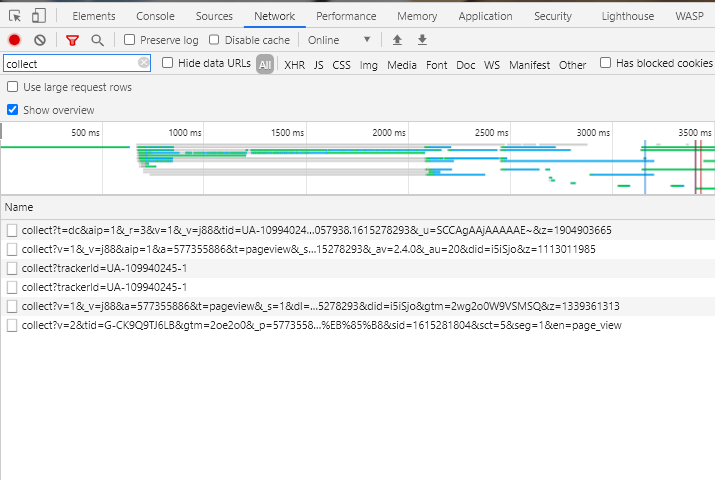Filter requests by Img
715x480 pixels.
(x=368, y=65)
